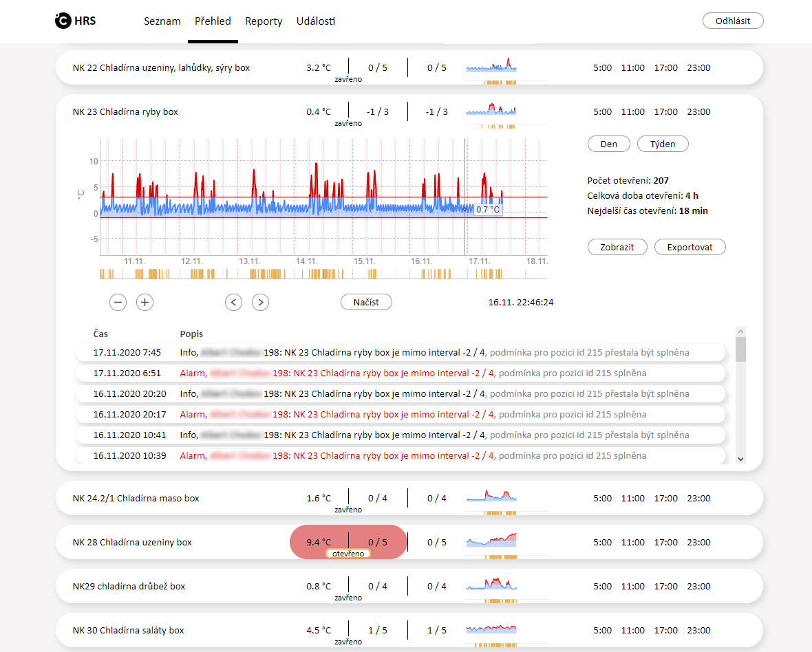Image resolution: width=812 pixels, height=652 pixels.
Task: Click the 15.11. date on chart axis
Action: 364,261
